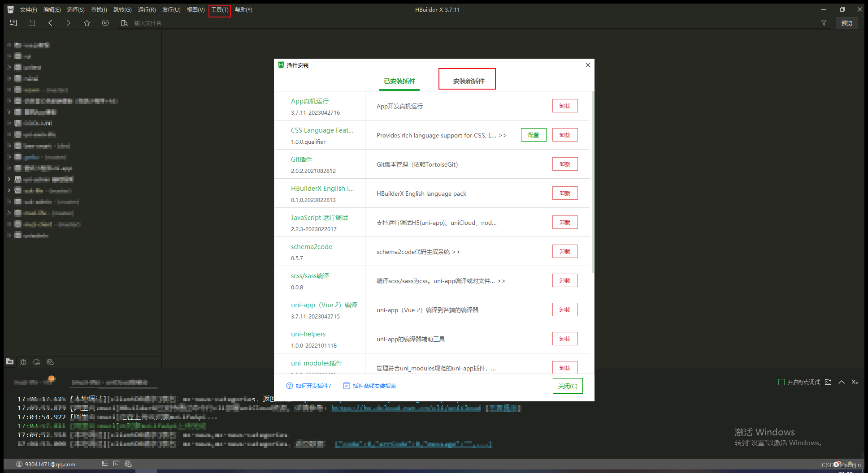Click the 预览 preview button
This screenshot has width=868, height=473.
click(847, 23)
